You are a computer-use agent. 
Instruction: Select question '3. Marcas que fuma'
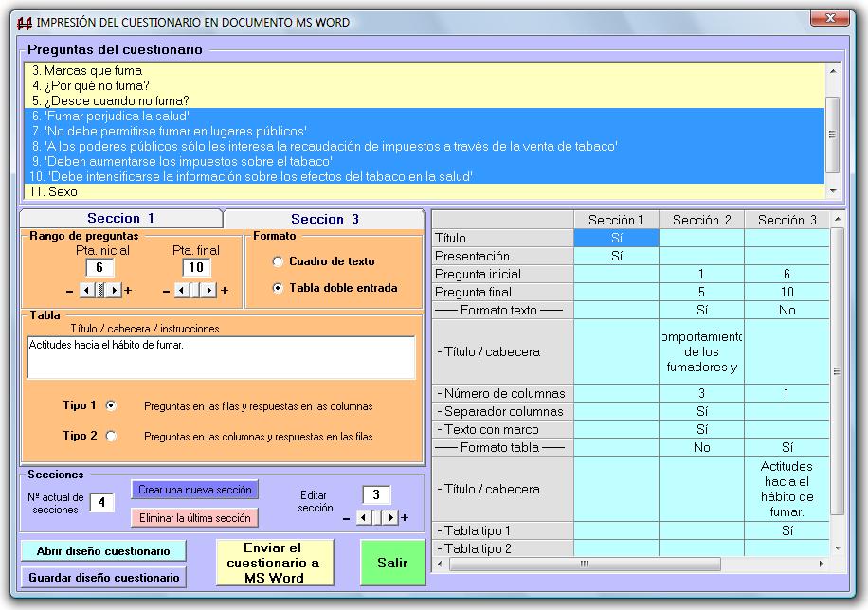424,70
